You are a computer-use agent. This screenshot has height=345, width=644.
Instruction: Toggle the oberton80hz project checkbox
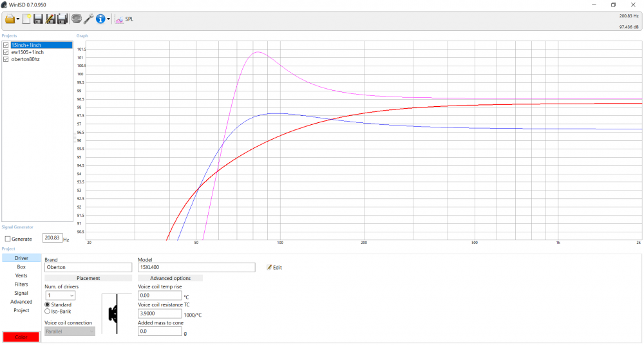6,59
